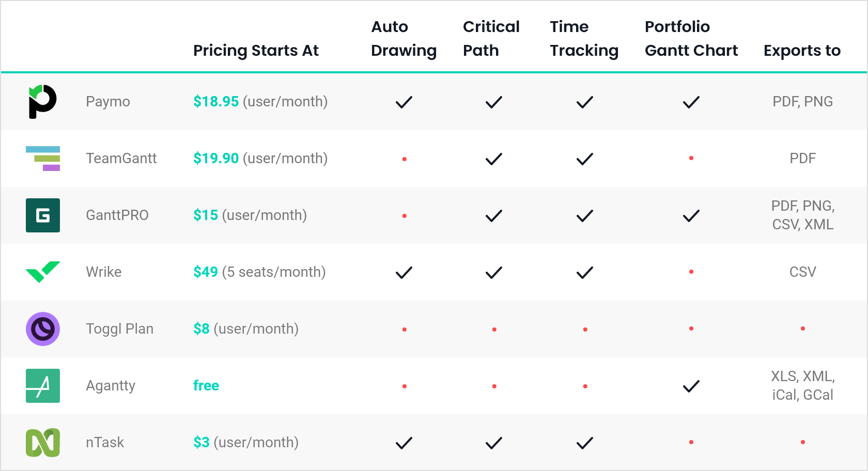Click the Agantty green logo icon
868x471 pixels.
click(x=43, y=386)
